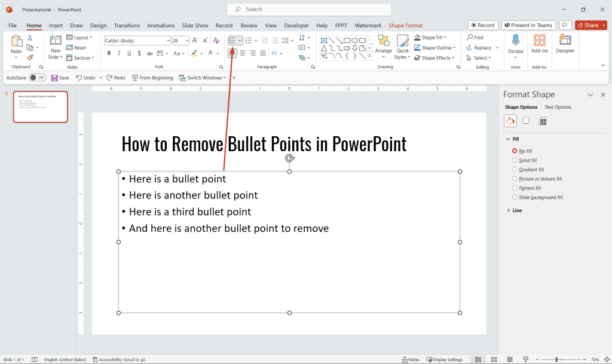Screen dimensions: 612x364
Task: Select the Clear All Formatting icon
Action: click(216, 41)
